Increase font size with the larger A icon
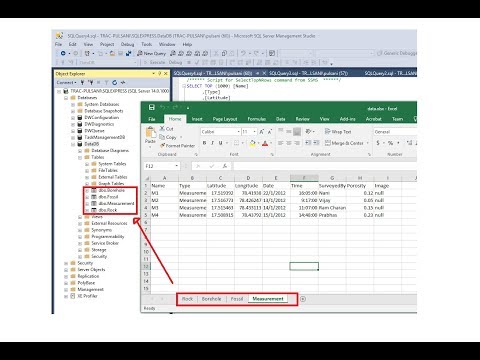The width and height of the screenshot is (480, 360). click(262, 132)
